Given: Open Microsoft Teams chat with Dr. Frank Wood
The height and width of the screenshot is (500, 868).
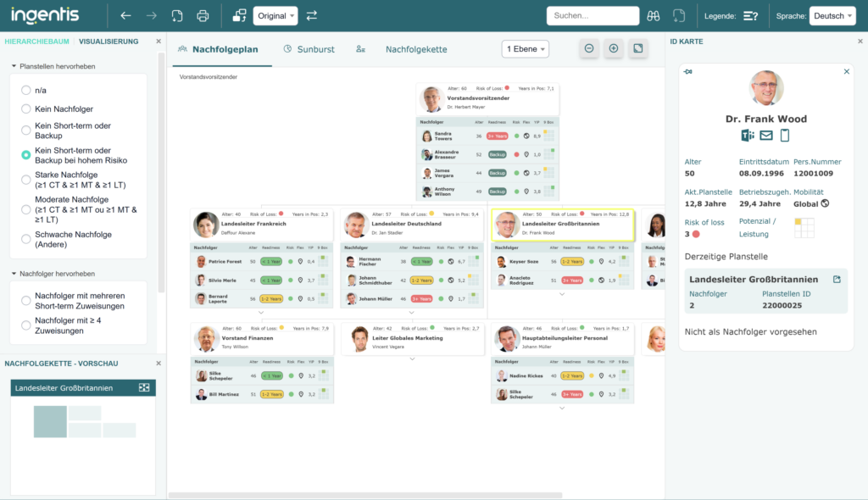Looking at the screenshot, I should 748,135.
